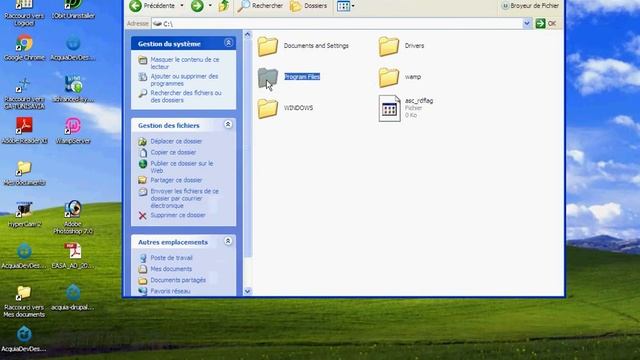Open Documents partagés link
Image resolution: width=640 pixels, height=360 pixels.
click(178, 280)
